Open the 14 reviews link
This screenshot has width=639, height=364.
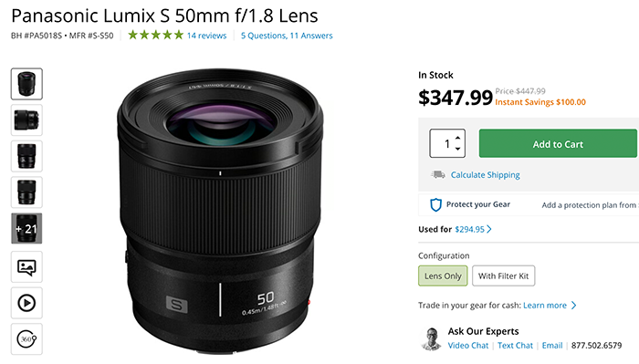(206, 36)
